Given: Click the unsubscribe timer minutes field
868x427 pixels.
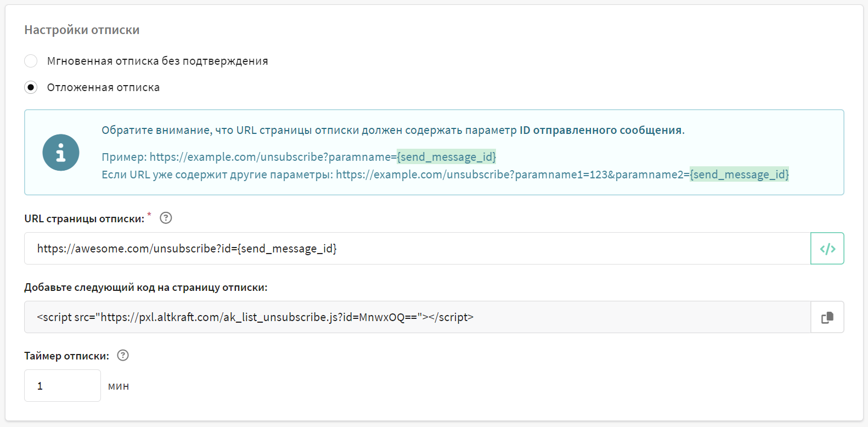Looking at the screenshot, I should (x=63, y=386).
